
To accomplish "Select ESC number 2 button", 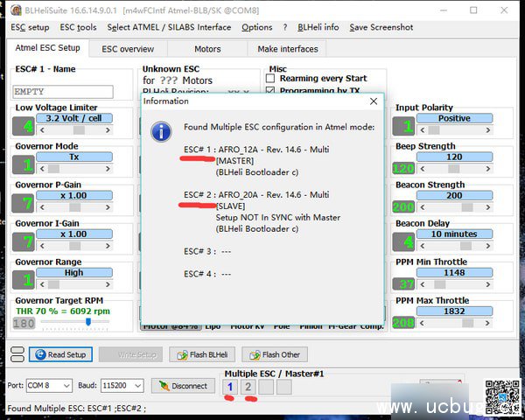I will pyautogui.click(x=248, y=387).
